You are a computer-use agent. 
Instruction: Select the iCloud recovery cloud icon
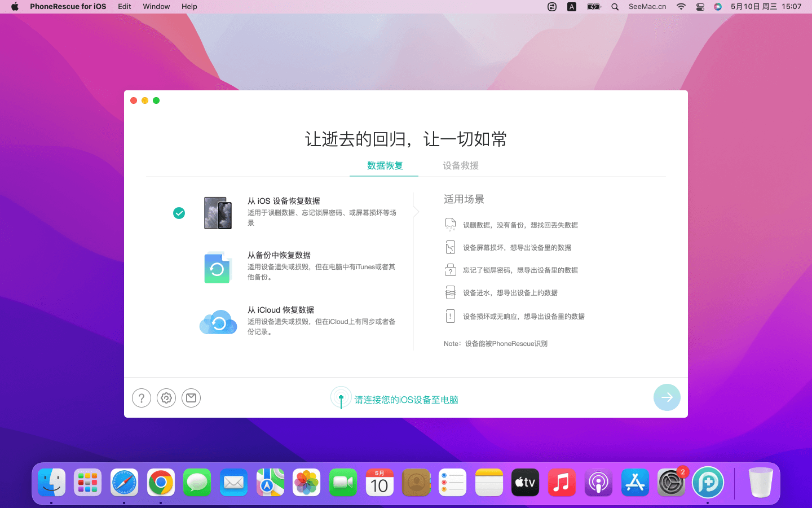[x=218, y=322]
